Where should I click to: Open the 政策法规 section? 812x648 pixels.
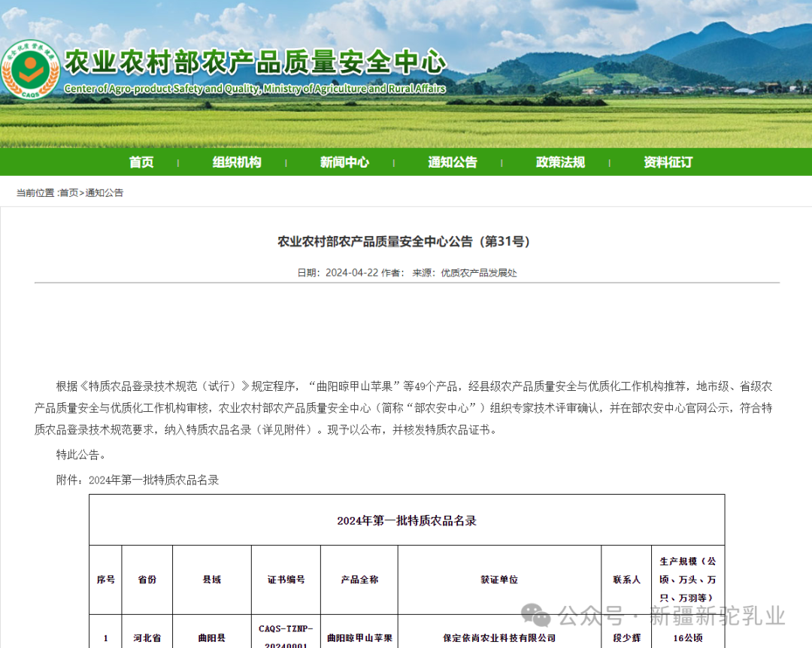[x=559, y=162]
